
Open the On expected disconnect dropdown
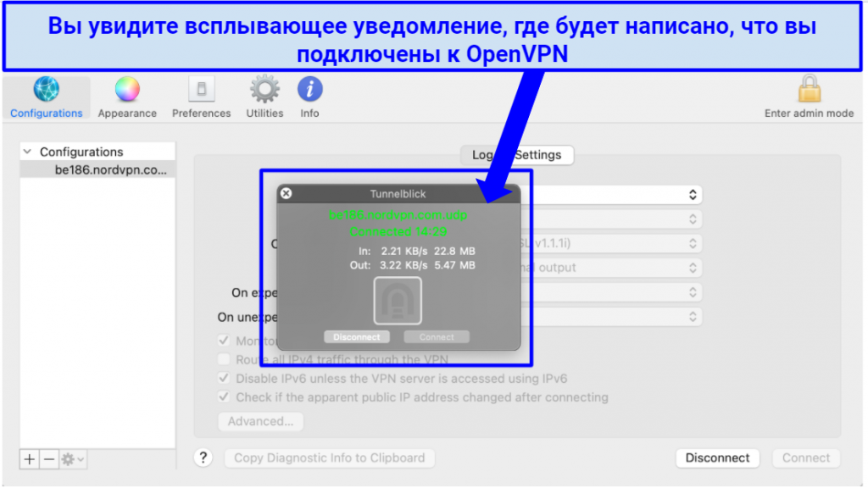(x=614, y=292)
